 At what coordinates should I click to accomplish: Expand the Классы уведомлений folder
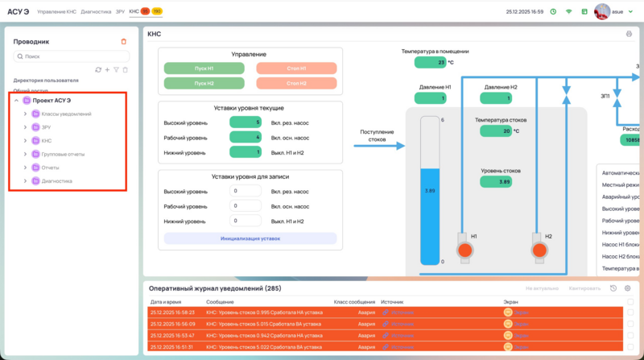pos(25,114)
